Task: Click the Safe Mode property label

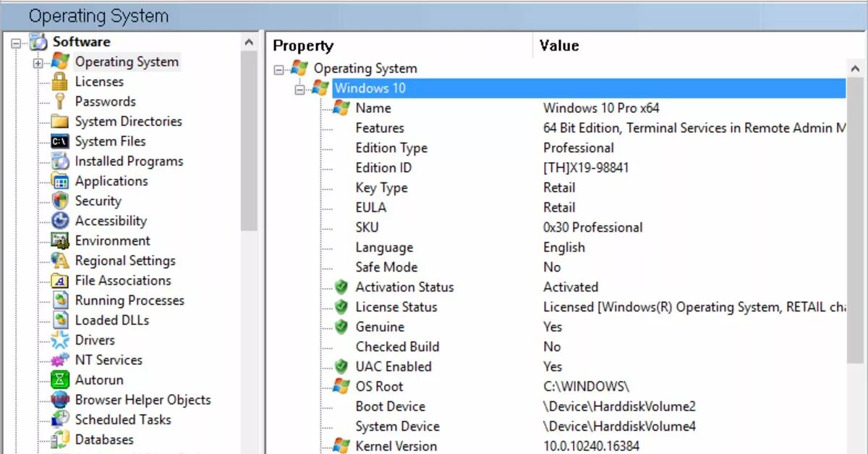Action: click(x=386, y=267)
